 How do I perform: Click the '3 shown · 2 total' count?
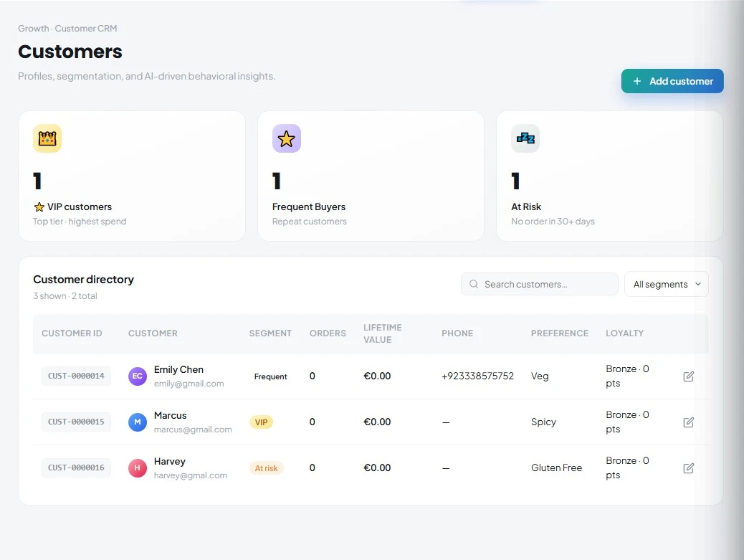[x=65, y=296]
